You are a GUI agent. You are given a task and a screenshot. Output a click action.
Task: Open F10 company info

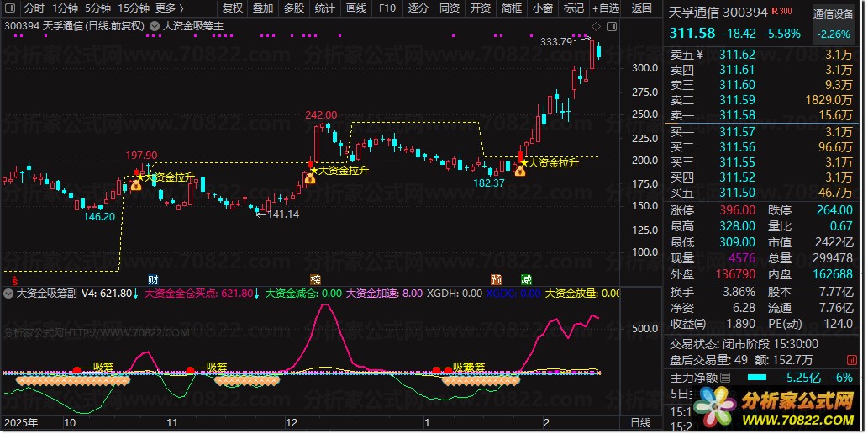(387, 8)
